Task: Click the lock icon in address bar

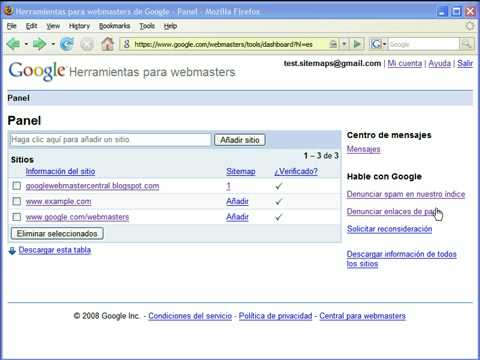Action: point(333,44)
